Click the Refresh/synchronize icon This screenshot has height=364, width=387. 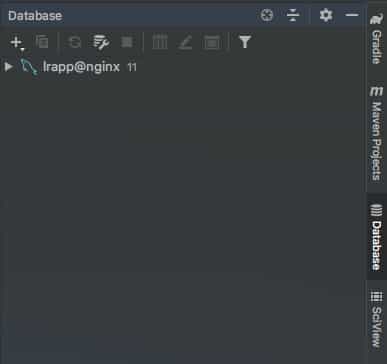click(x=75, y=42)
